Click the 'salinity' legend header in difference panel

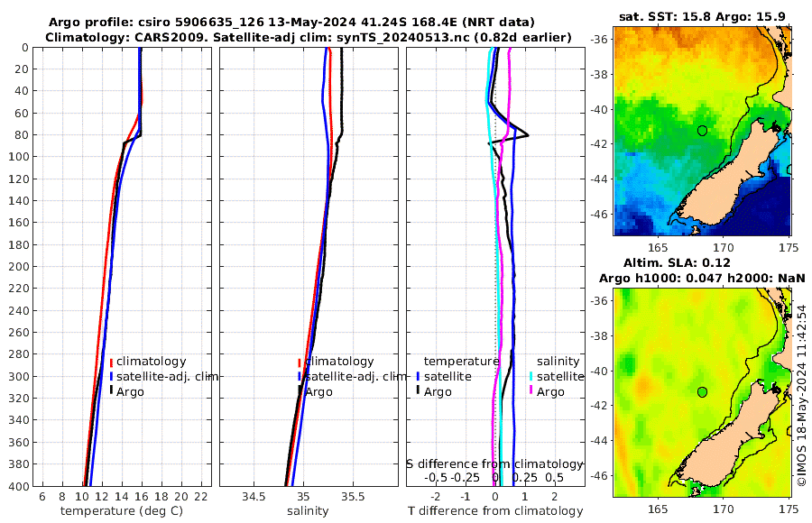click(558, 362)
